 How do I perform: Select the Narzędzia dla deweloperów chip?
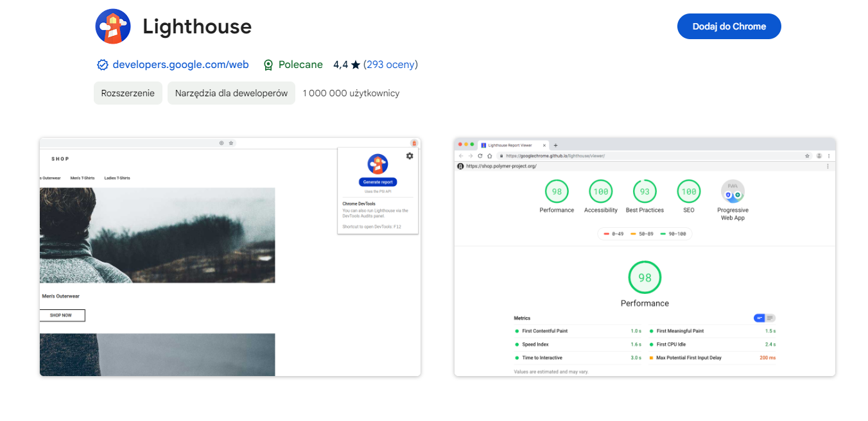231,93
